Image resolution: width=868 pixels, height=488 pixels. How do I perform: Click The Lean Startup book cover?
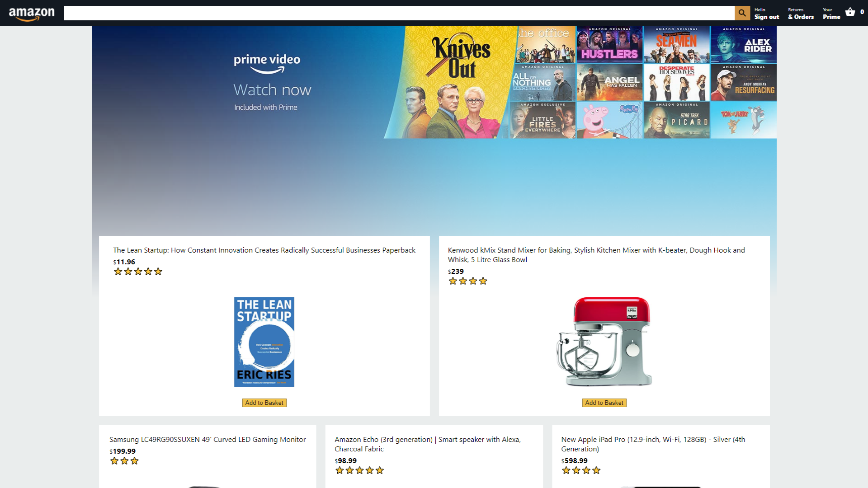point(264,342)
